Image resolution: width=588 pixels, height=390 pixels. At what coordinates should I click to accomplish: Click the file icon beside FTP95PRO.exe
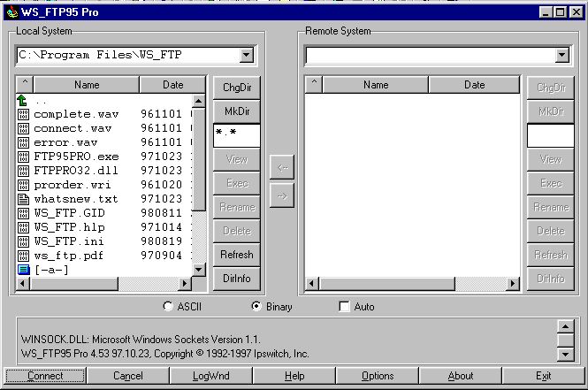pos(23,157)
